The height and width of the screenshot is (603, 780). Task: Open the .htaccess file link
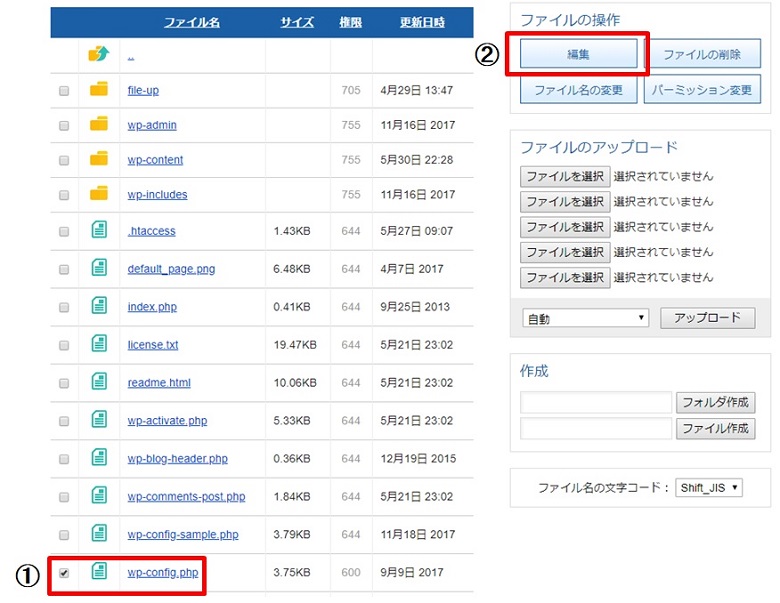point(152,231)
